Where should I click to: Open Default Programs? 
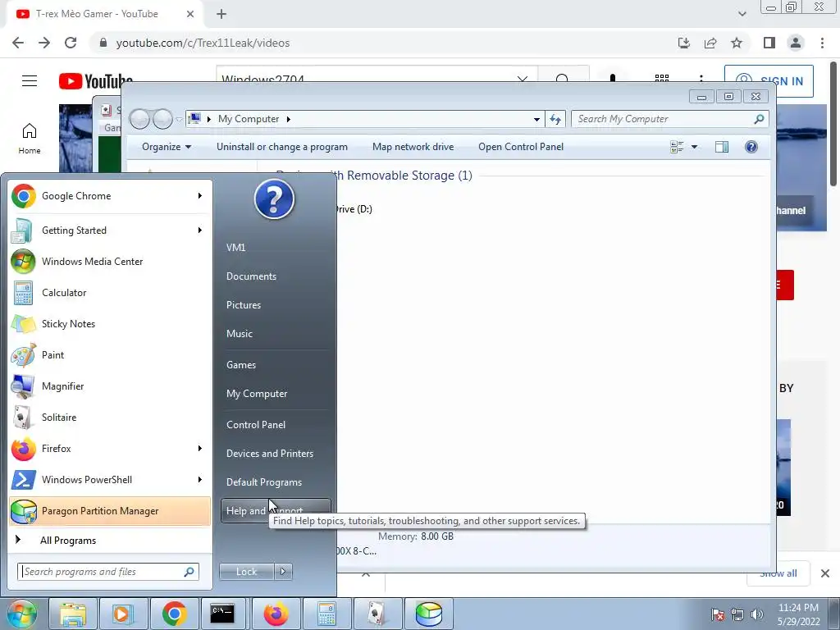tap(276, 482)
